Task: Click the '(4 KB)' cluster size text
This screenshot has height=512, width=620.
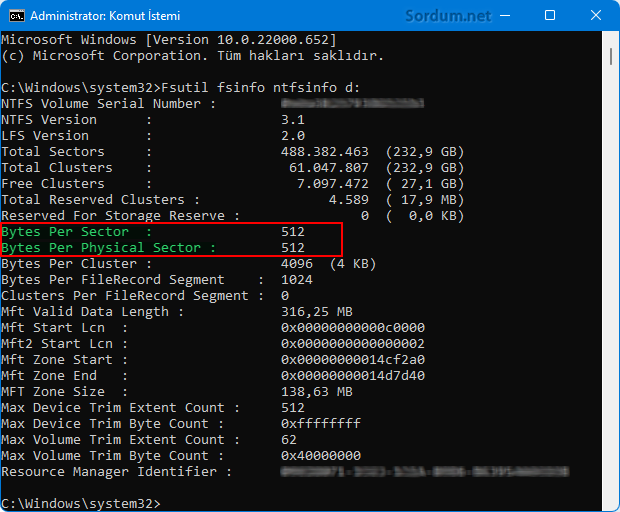Action: click(x=353, y=264)
